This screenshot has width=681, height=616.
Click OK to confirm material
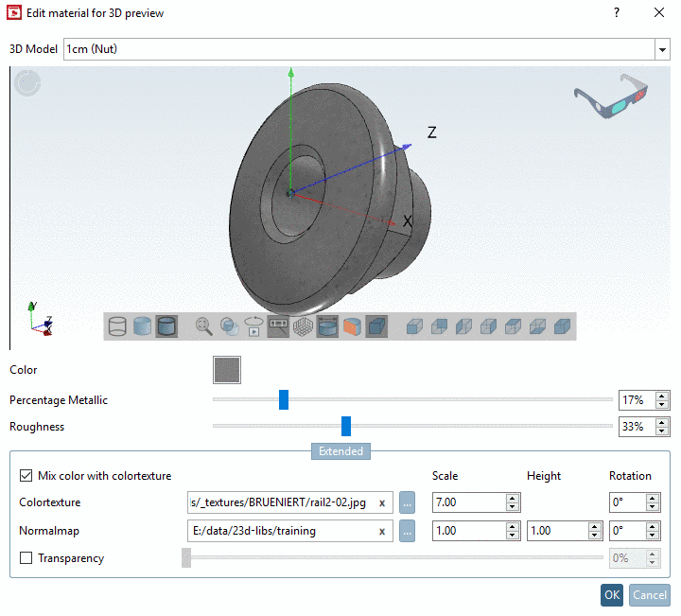click(x=611, y=594)
